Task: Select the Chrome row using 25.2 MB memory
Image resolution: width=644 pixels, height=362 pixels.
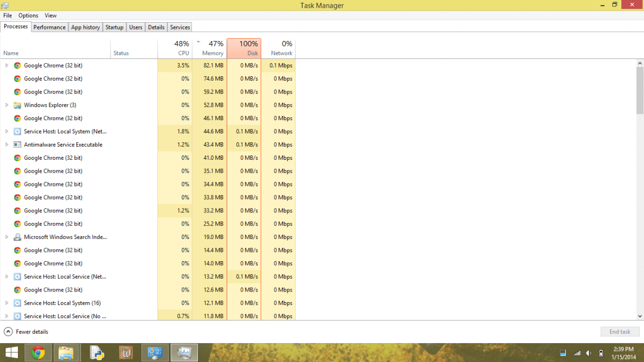Action: [x=148, y=224]
